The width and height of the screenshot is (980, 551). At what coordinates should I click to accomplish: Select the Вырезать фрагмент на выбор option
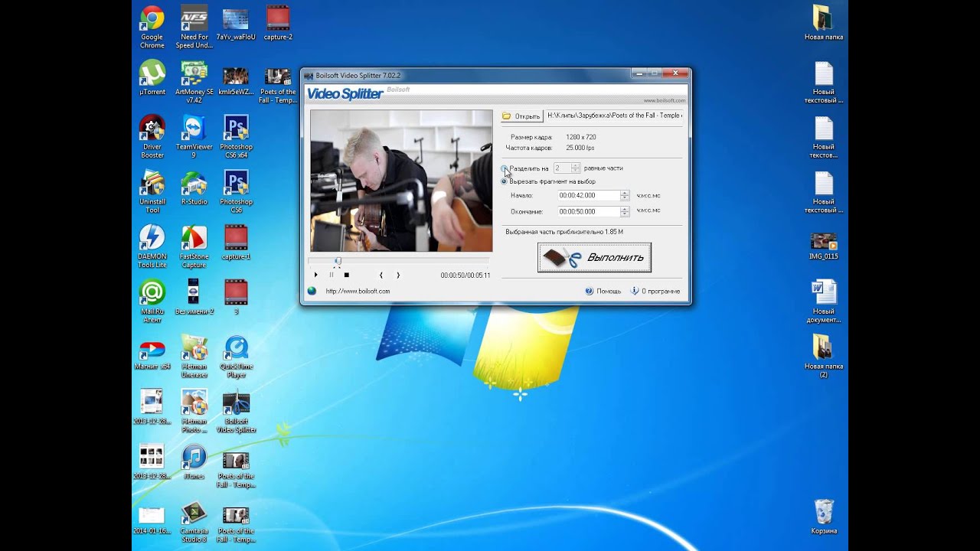504,181
